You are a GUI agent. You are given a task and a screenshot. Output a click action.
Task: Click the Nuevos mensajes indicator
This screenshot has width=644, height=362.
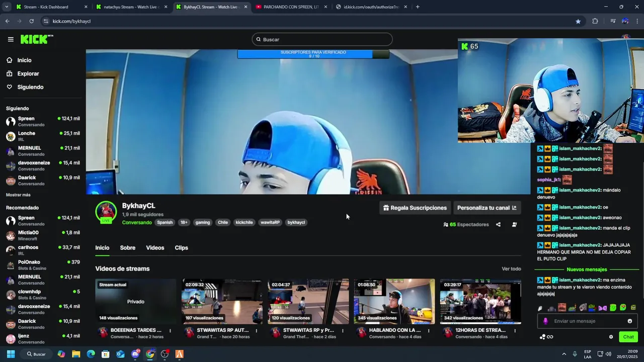(587, 269)
